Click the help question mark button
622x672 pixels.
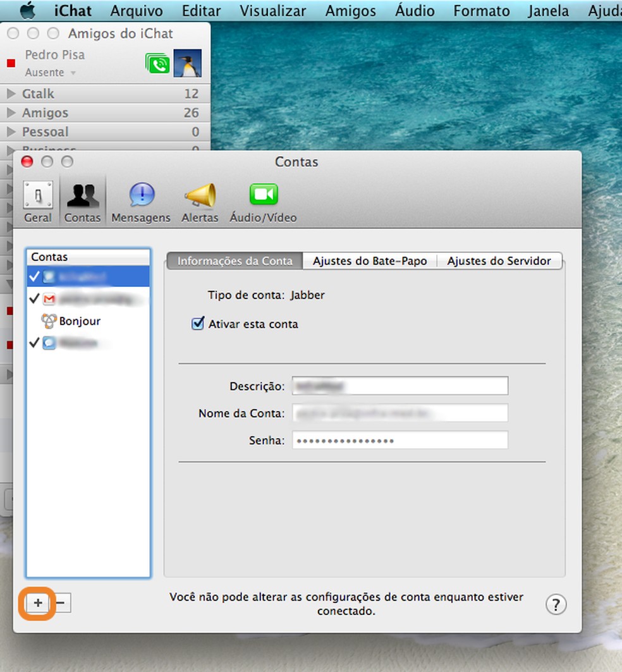tap(556, 604)
